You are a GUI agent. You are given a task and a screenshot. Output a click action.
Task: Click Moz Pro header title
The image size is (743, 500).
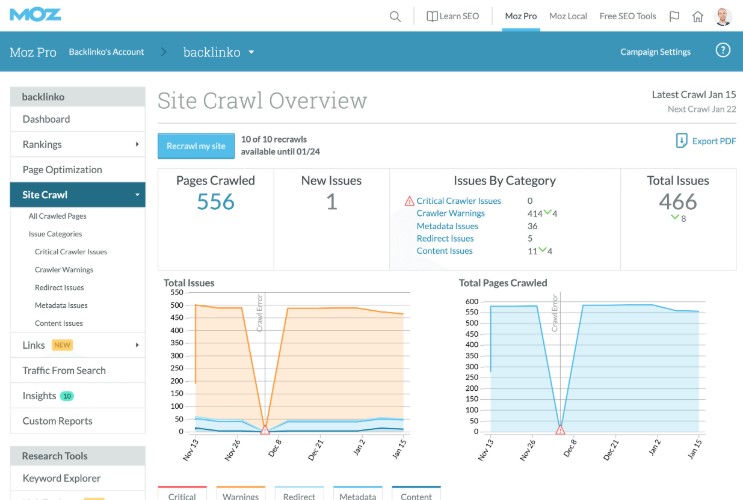[33, 52]
